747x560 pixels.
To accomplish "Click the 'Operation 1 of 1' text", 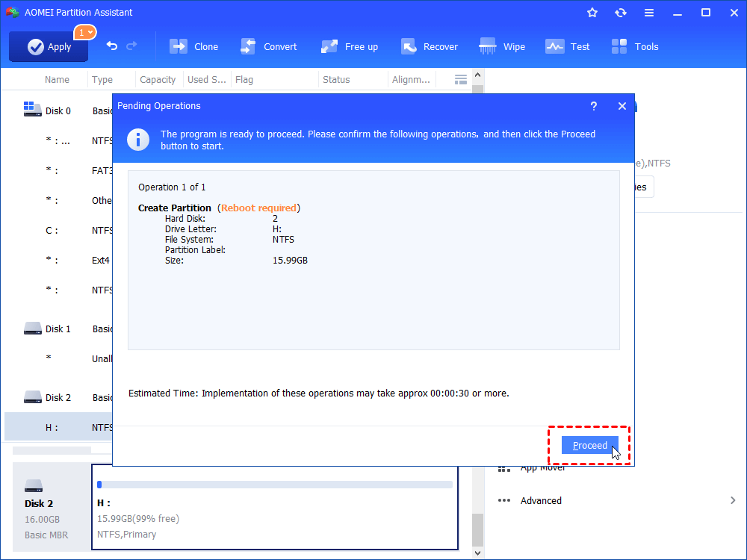I will (172, 187).
